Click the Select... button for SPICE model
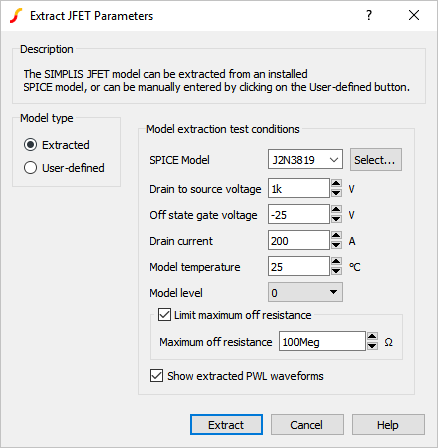This screenshot has height=448, width=438. point(376,160)
